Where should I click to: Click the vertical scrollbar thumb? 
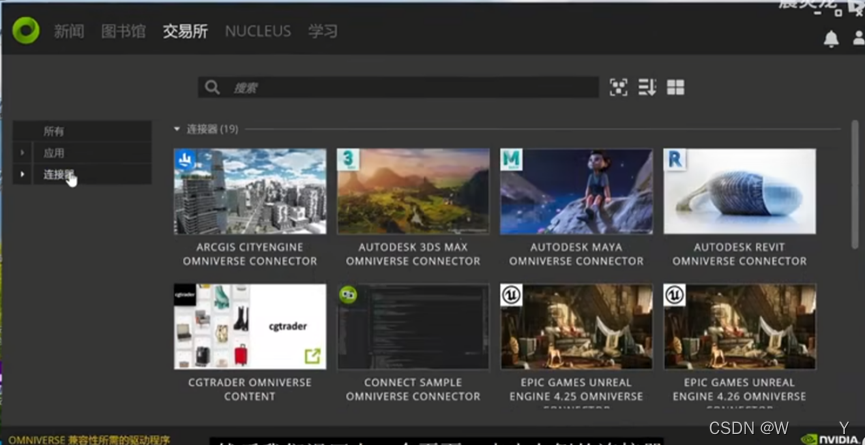(x=856, y=185)
